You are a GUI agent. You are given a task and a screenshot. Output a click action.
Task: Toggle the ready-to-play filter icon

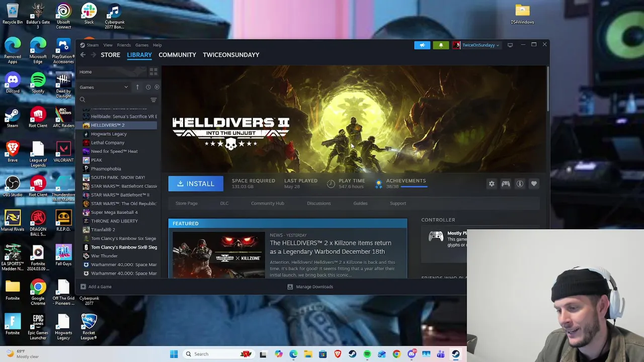tap(156, 87)
